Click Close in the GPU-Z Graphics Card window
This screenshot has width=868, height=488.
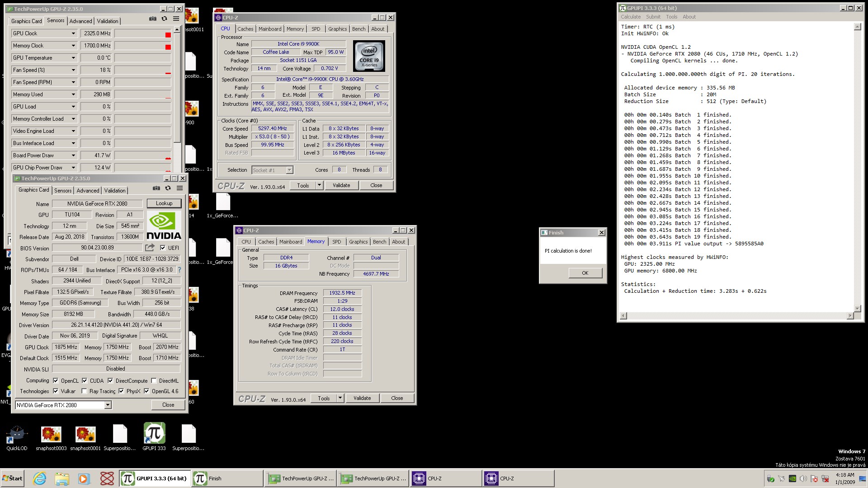pyautogui.click(x=168, y=405)
